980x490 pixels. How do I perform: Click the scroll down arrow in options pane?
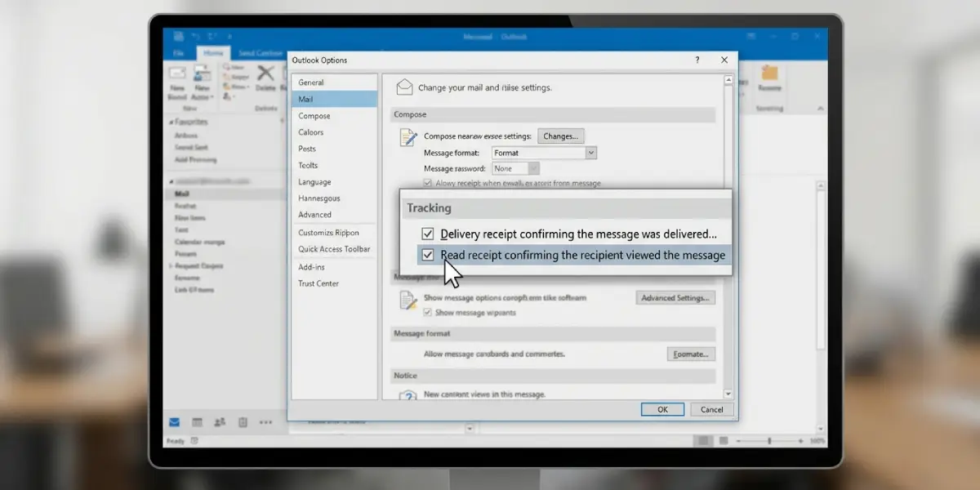(x=728, y=394)
